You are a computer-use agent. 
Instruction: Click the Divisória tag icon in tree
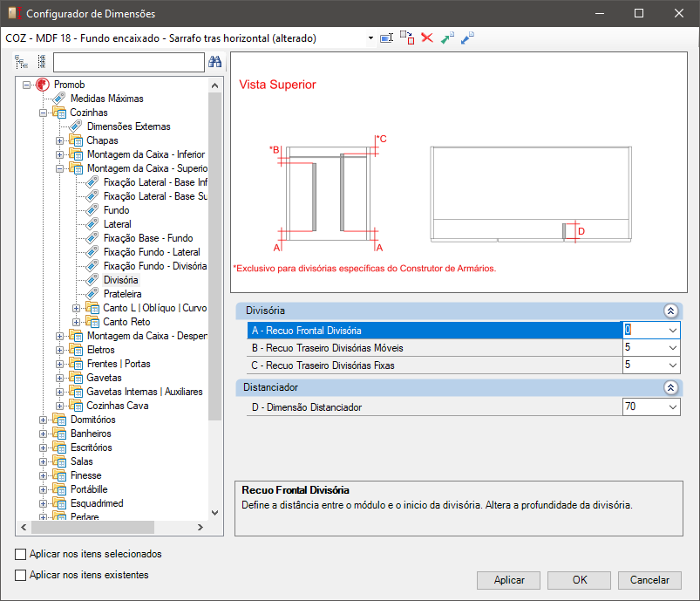tap(92, 280)
